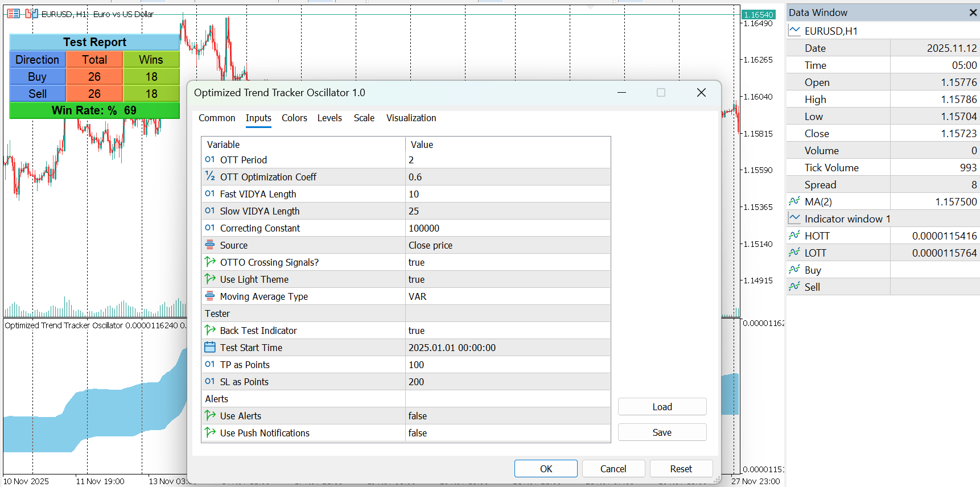The image size is (980, 487).
Task: Click the Moving Average Type enum icon
Action: (x=210, y=296)
